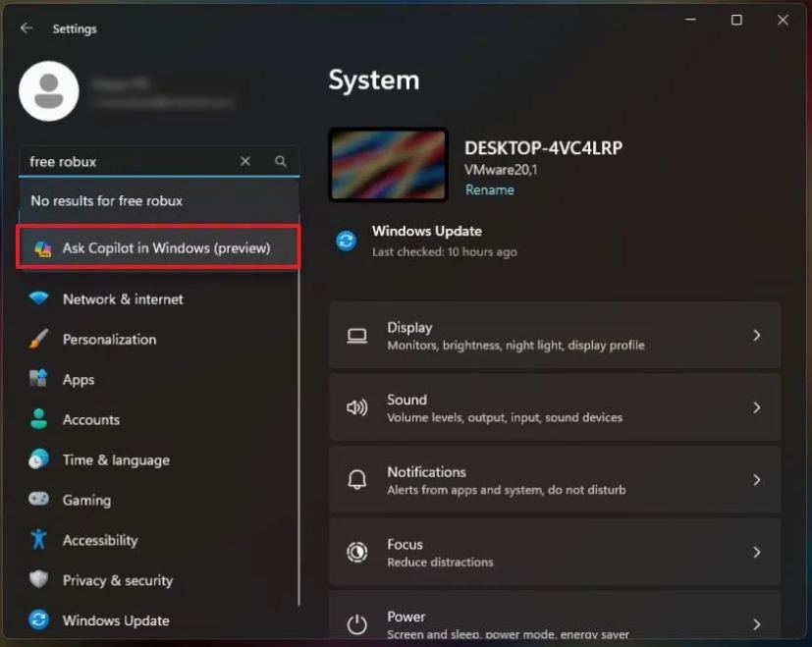The height and width of the screenshot is (647, 812).
Task: Click the Copilot icon in search suggestion
Action: [x=43, y=248]
